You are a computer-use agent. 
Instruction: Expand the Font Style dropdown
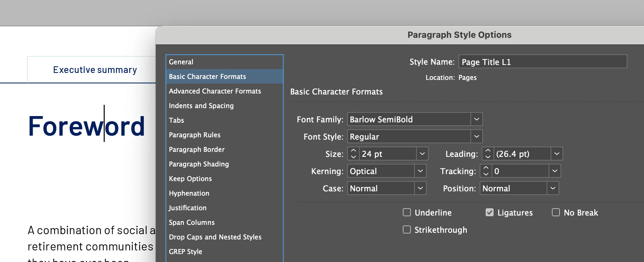click(476, 137)
